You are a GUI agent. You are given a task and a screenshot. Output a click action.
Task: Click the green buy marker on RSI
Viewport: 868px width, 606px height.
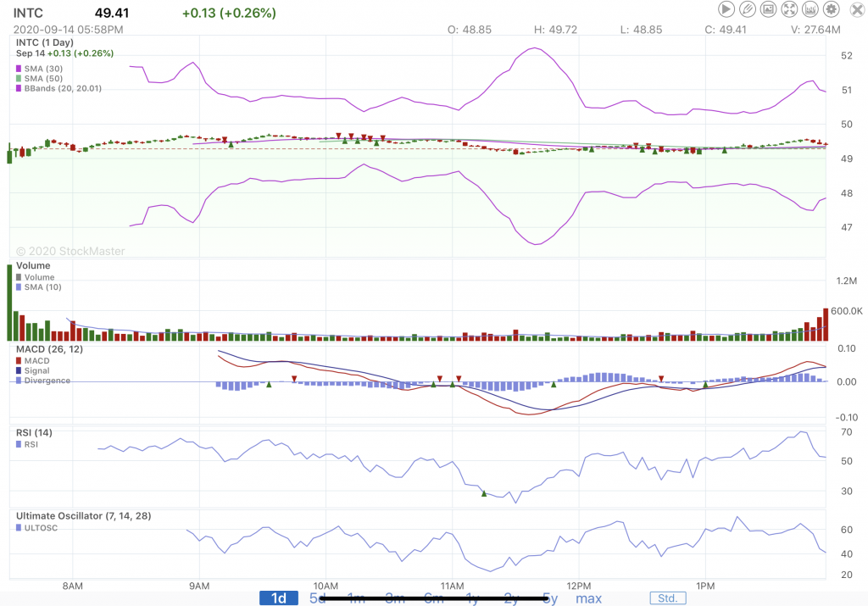(484, 493)
